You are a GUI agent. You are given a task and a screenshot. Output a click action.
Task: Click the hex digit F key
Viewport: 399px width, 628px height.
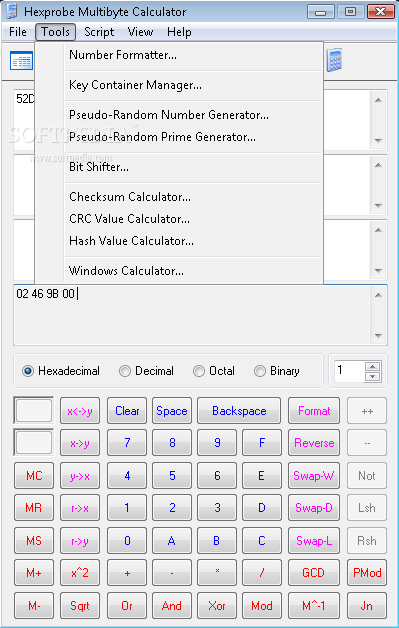click(x=262, y=443)
